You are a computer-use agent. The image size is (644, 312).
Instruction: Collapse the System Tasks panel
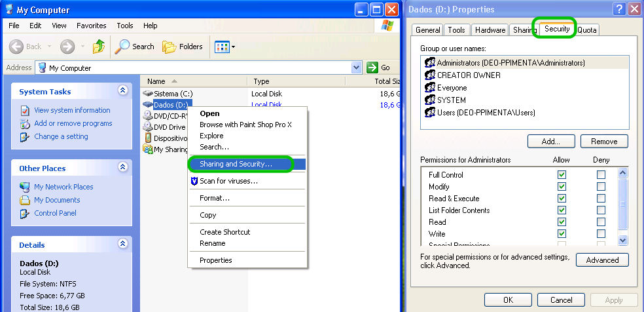coord(123,90)
